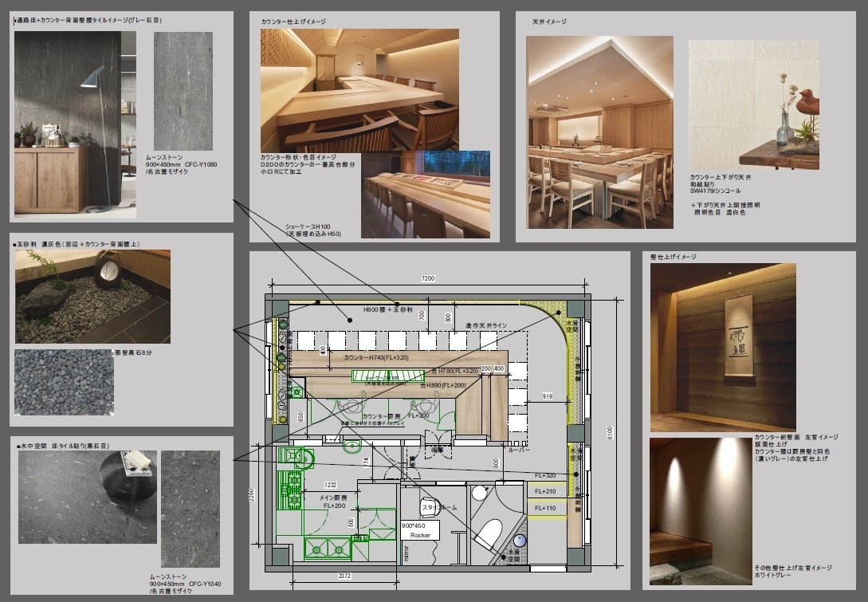Click the 'カウンター厨房' room label
The height and width of the screenshot is (602, 868).
[382, 416]
